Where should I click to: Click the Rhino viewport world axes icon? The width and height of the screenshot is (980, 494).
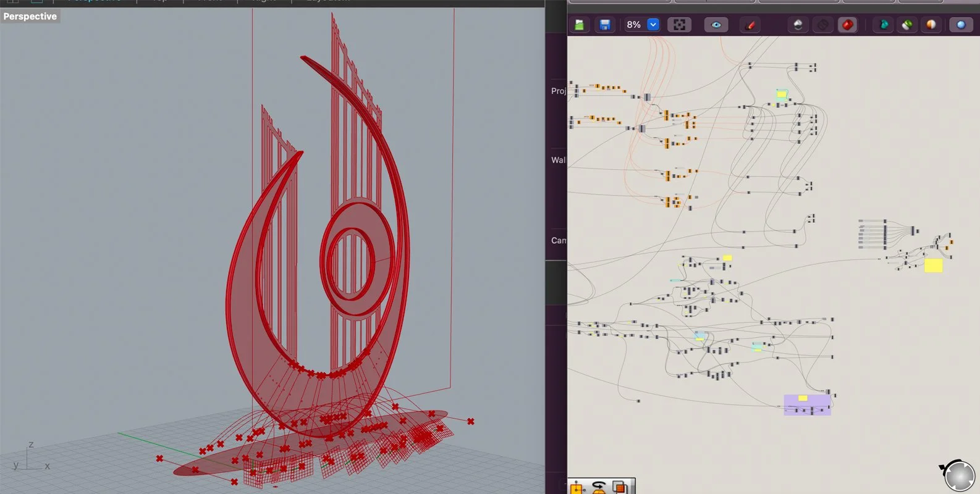click(30, 457)
